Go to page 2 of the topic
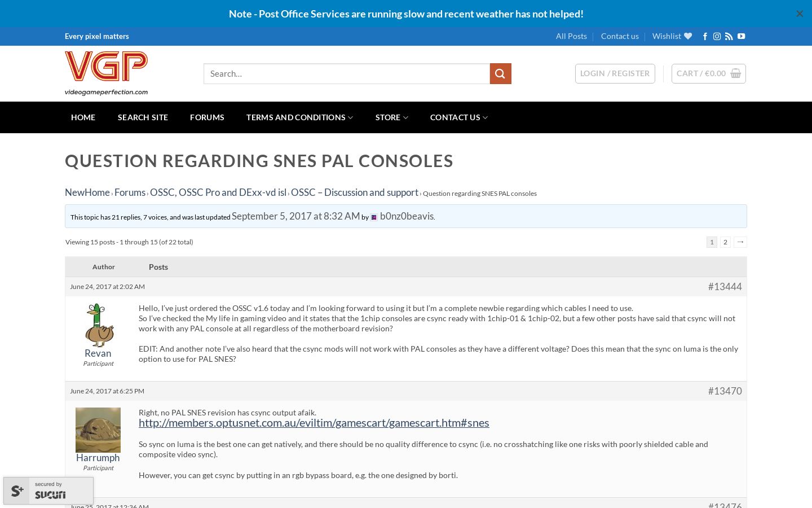The width and height of the screenshot is (812, 508). tap(725, 242)
